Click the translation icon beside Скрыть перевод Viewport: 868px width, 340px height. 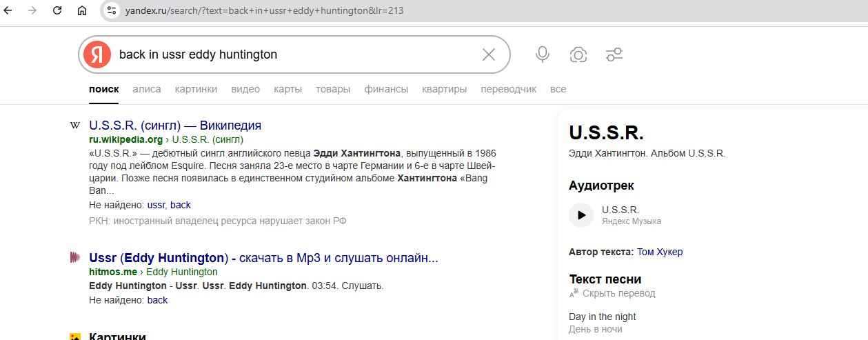coord(574,293)
